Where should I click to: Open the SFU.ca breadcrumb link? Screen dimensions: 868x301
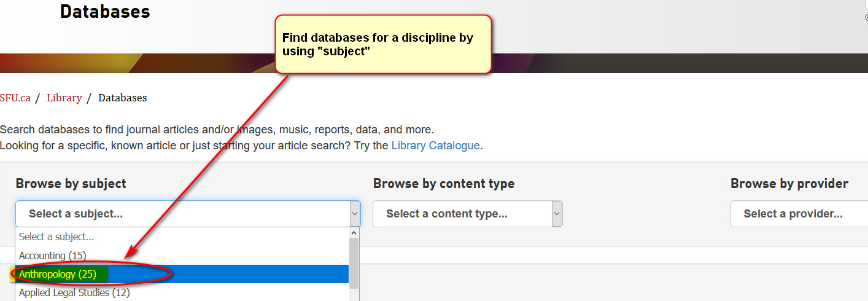pyautogui.click(x=15, y=98)
